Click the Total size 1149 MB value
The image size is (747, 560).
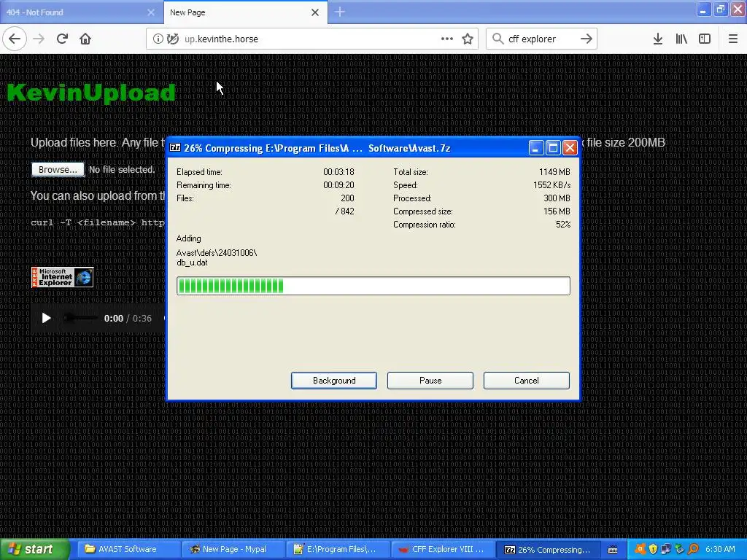[x=554, y=172]
